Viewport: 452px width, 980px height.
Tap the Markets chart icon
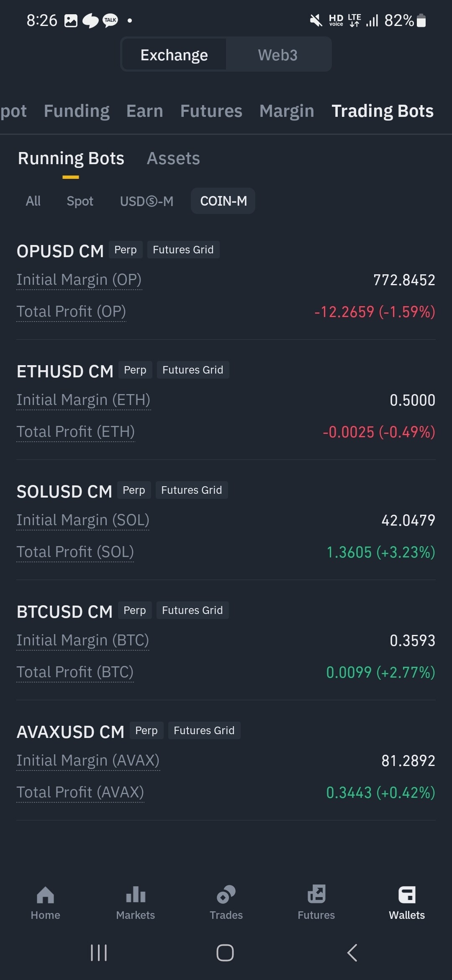pos(136,895)
